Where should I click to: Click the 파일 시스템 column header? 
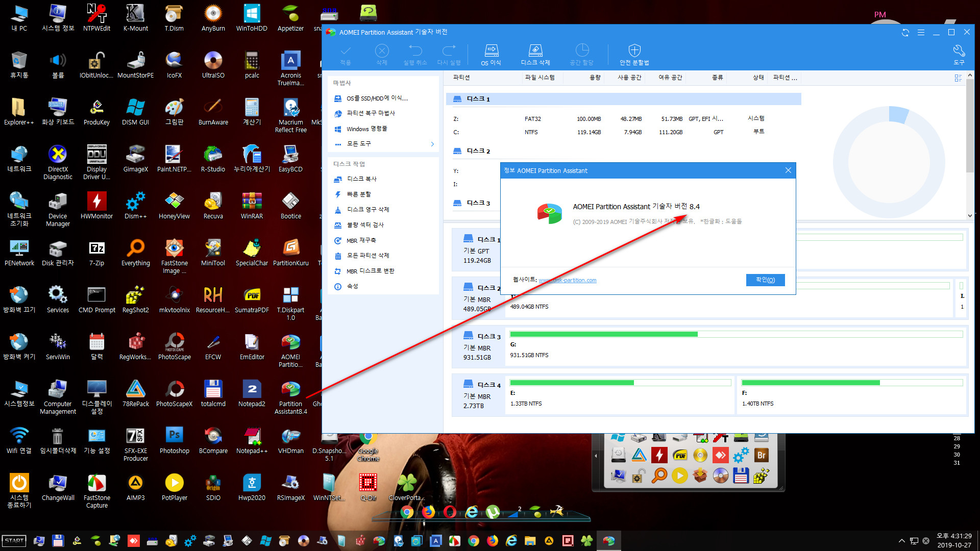click(x=540, y=78)
